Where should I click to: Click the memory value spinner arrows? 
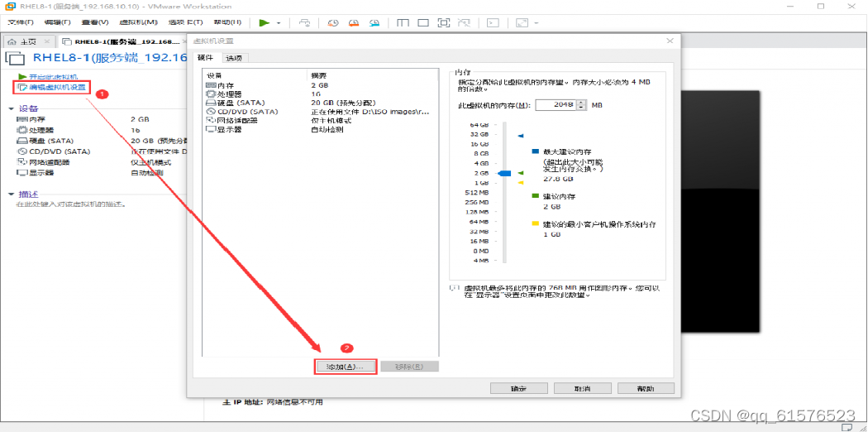click(581, 104)
